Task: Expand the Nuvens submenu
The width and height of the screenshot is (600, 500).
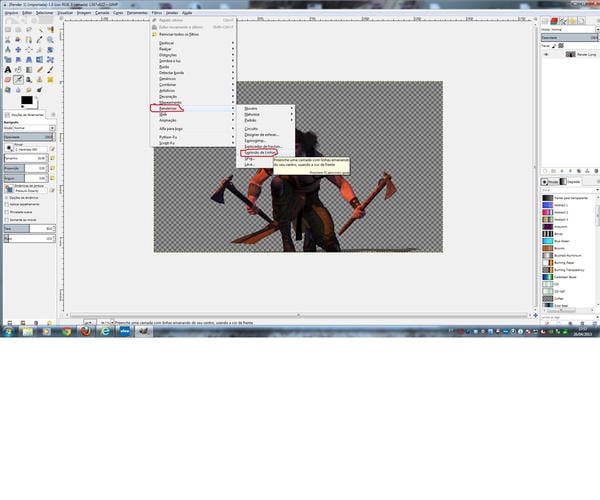Action: click(x=266, y=109)
